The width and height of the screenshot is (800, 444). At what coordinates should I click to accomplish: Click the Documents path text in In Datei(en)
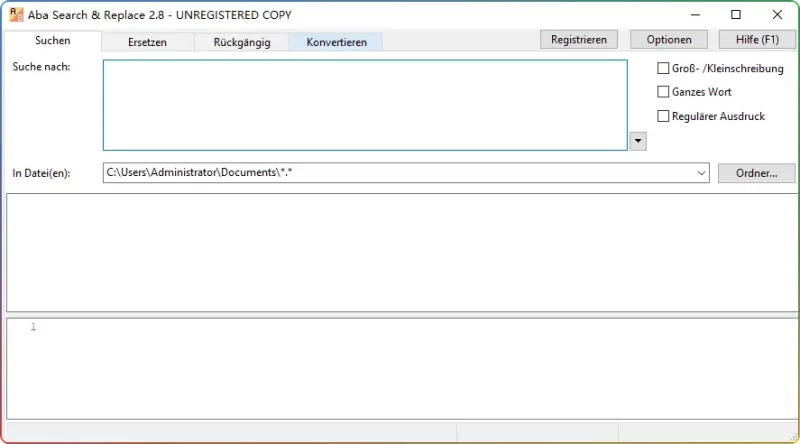(200, 173)
